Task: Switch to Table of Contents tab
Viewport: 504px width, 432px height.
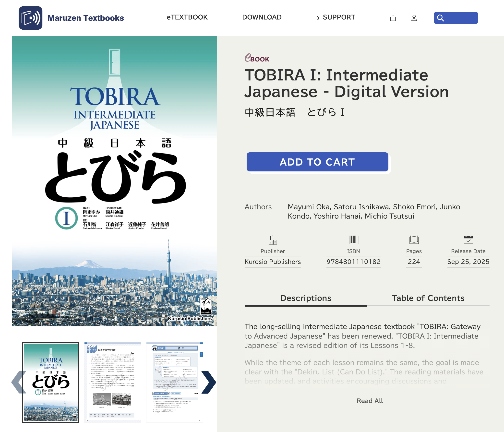Action: (x=428, y=298)
